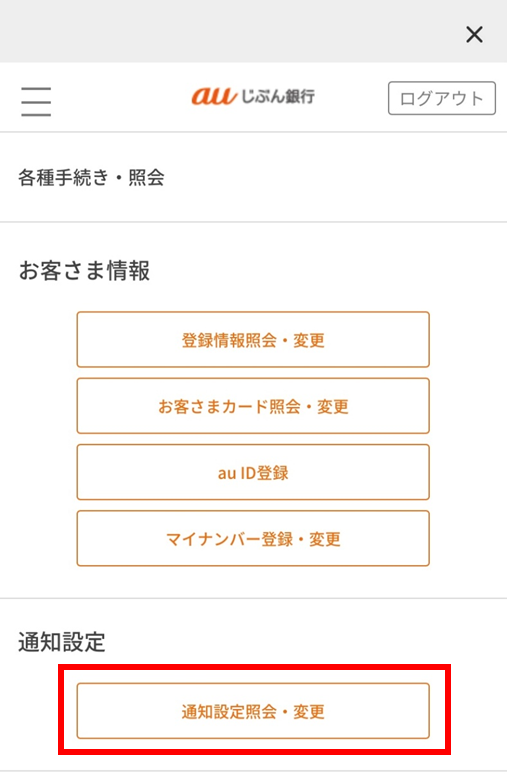
Task: Click the お客さま情報 section heading
Action: (84, 271)
